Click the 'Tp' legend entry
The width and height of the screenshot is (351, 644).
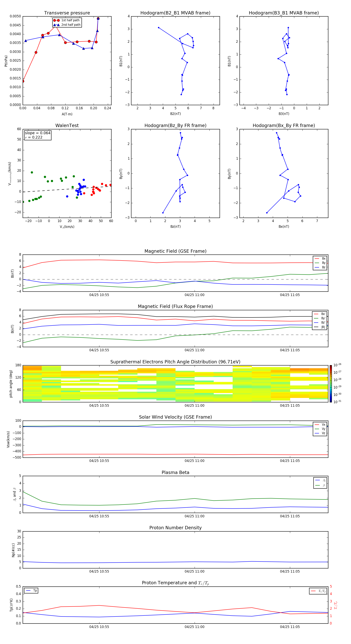[x=31, y=591]
